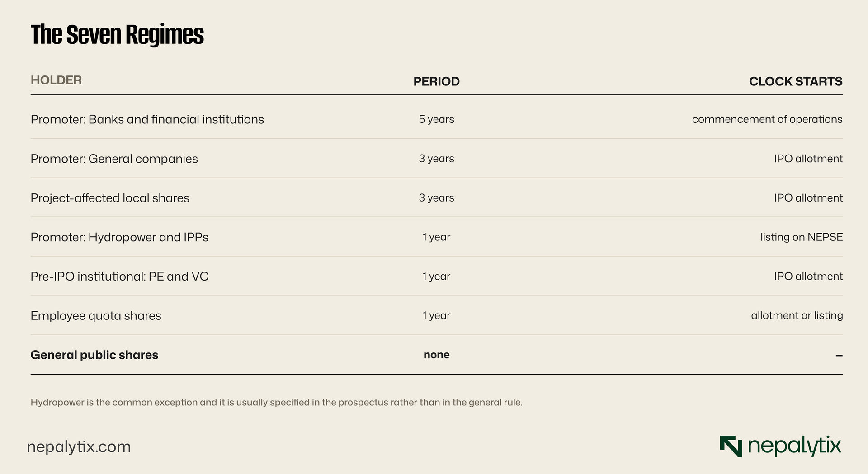Screen dimensions: 868x474
Task: Select the HOLDER column header
Action: tap(56, 80)
